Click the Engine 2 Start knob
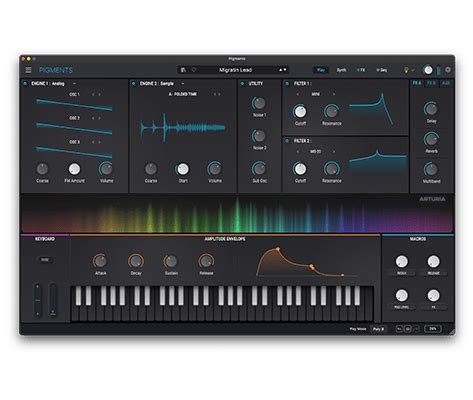The width and height of the screenshot is (473, 400). 183,169
